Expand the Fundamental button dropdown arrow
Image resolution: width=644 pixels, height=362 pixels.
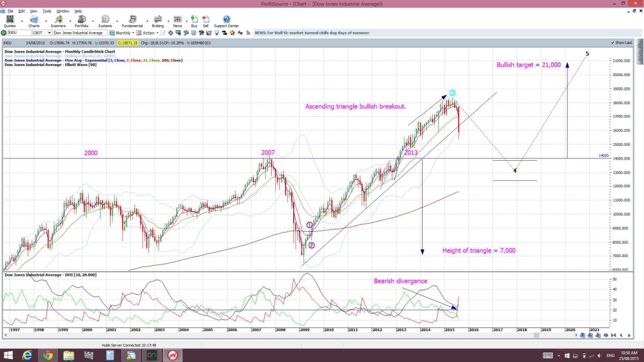[147, 21]
